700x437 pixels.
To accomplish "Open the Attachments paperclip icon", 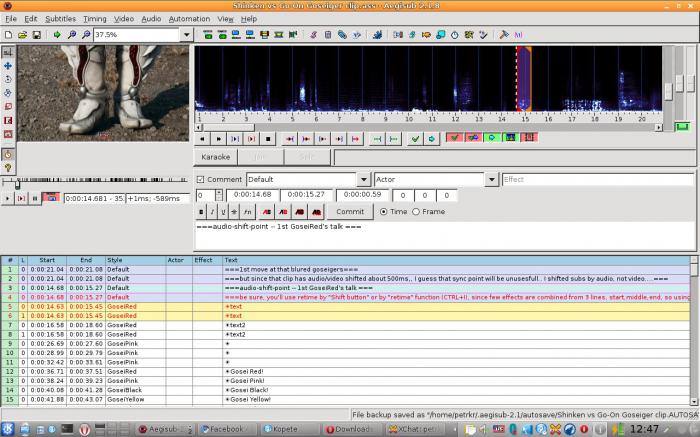I will click(x=342, y=35).
